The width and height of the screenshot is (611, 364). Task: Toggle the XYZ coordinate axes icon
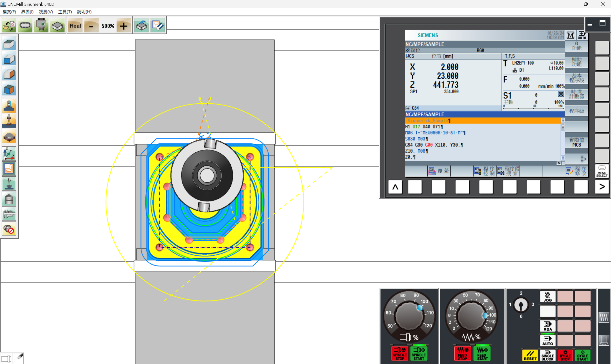pyautogui.click(x=9, y=153)
